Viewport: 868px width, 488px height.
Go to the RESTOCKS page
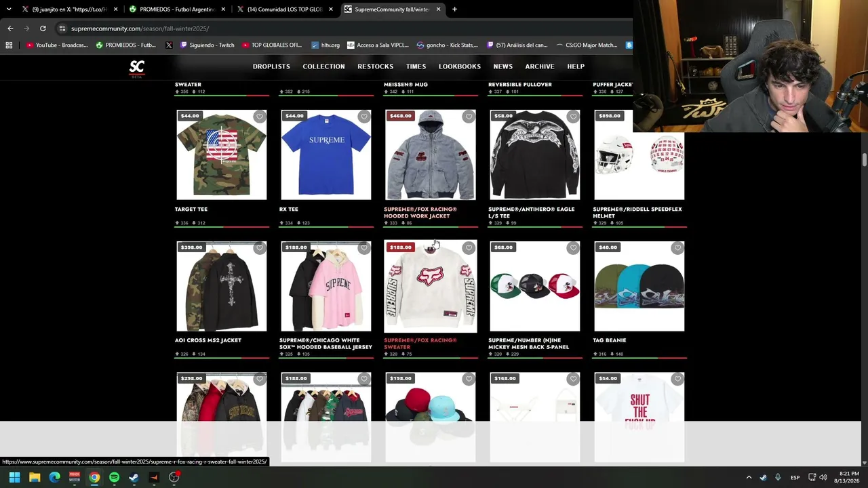[x=375, y=66]
